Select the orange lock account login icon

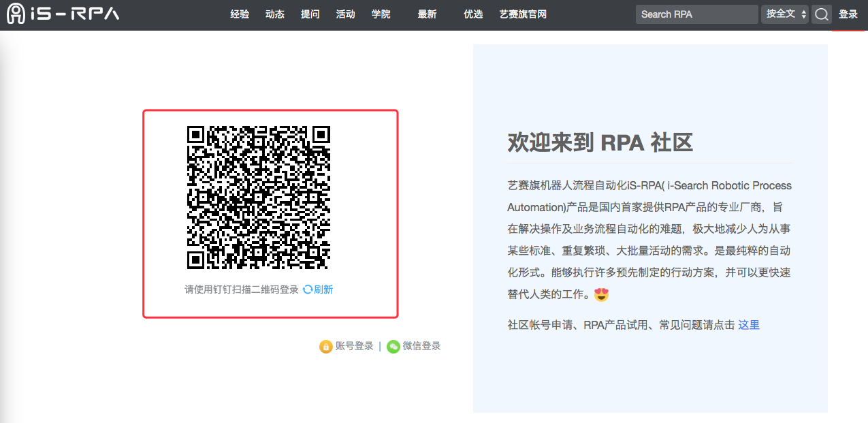click(326, 347)
